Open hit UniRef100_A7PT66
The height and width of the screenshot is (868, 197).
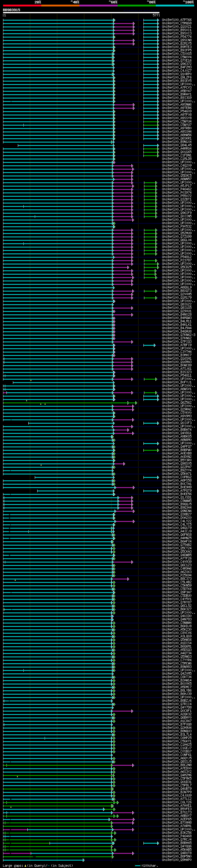[x=176, y=20]
